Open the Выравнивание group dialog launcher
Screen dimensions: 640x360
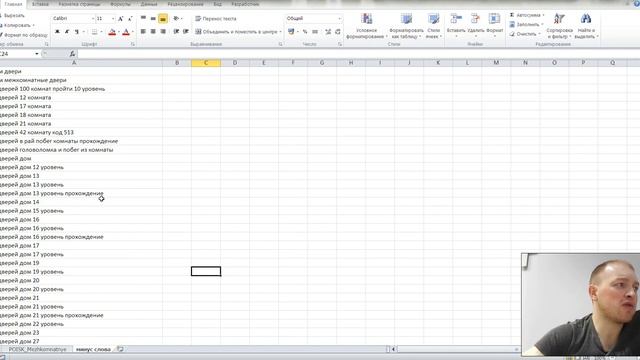pyautogui.click(x=280, y=44)
